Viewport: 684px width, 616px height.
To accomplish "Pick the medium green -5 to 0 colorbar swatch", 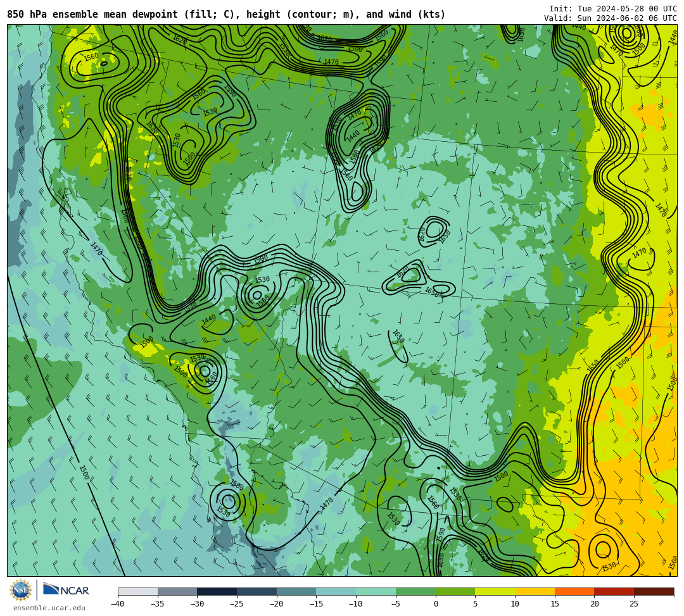I will click(415, 591).
